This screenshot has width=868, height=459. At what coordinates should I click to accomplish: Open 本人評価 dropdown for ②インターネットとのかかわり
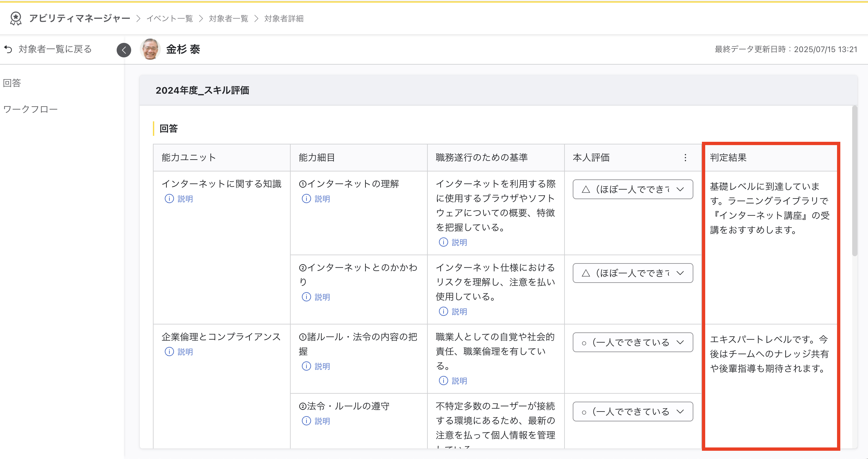[632, 273]
